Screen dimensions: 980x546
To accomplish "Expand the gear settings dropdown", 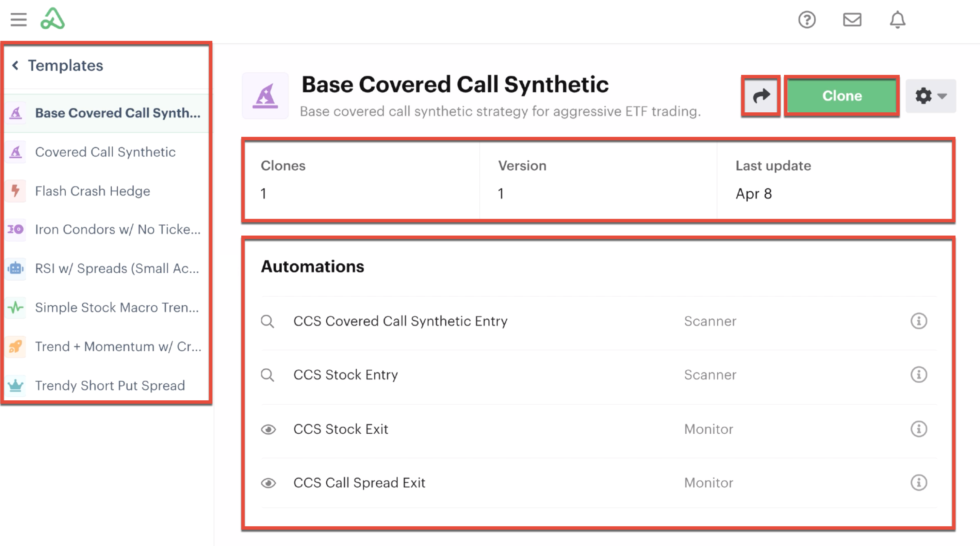I will [930, 96].
